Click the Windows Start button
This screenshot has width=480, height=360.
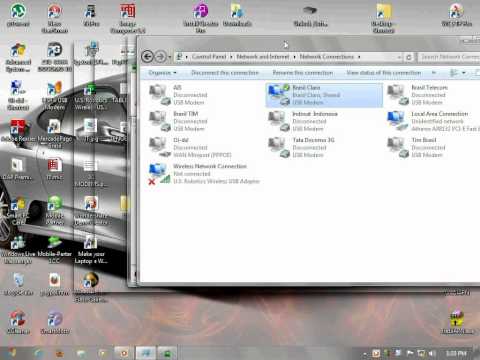pyautogui.click(x=12, y=352)
